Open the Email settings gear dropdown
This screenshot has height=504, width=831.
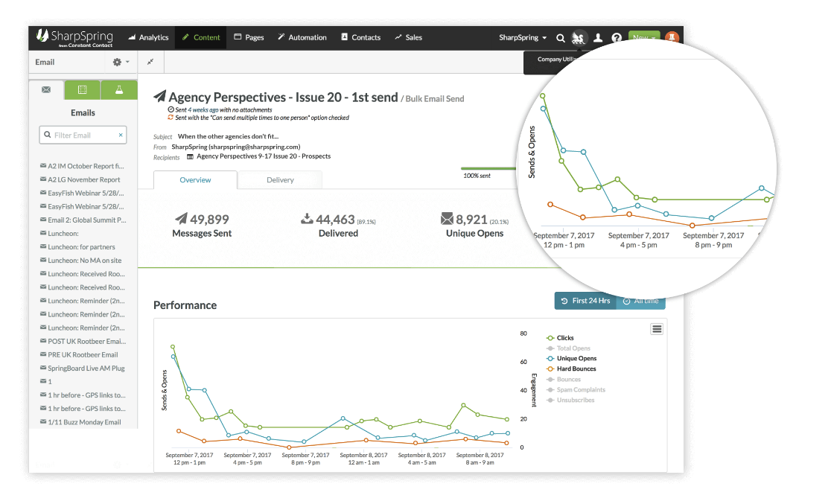click(x=121, y=63)
